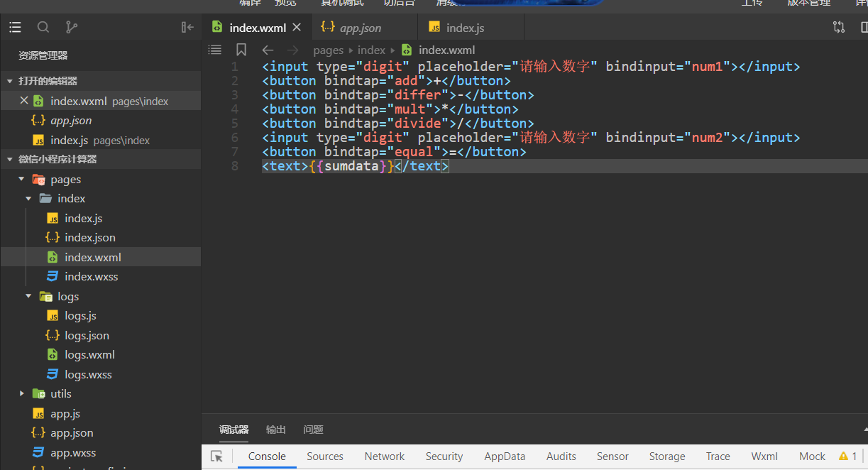Open the explorer list icon in sidebar
Image resolution: width=868 pixels, height=470 pixels.
tap(15, 28)
